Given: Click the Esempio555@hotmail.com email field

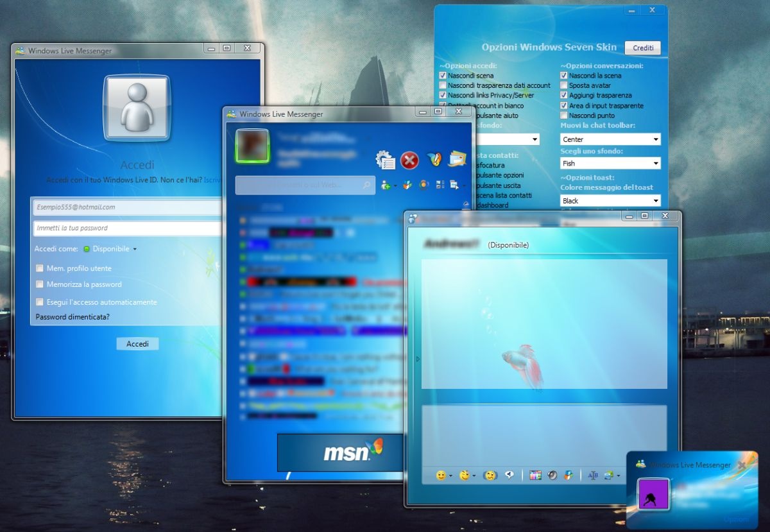Looking at the screenshot, I should point(127,207).
